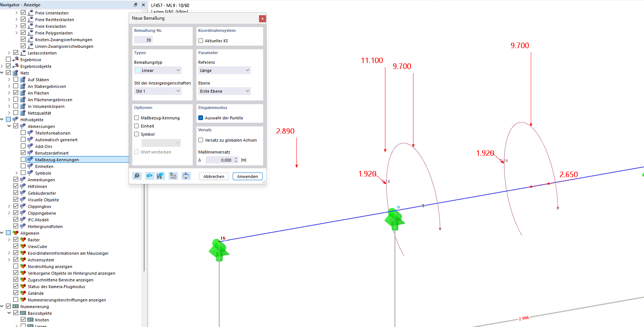Click the save-with-cubes icon in dialog toolbar
This screenshot has height=327, width=644.
tap(160, 176)
